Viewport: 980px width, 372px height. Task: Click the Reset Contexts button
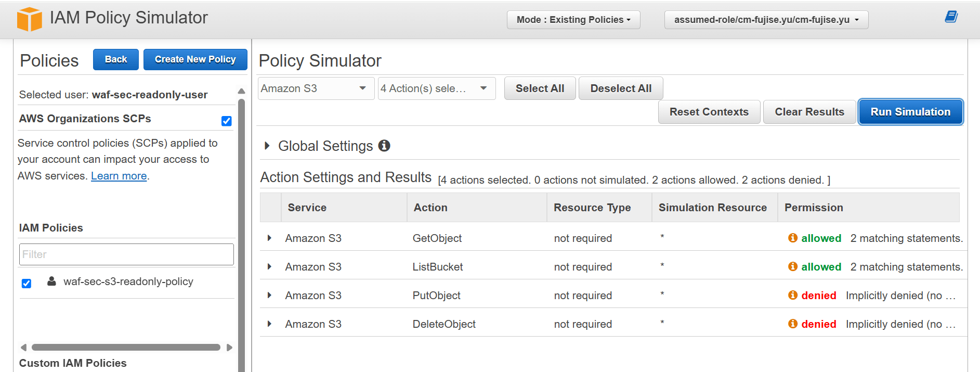click(709, 112)
